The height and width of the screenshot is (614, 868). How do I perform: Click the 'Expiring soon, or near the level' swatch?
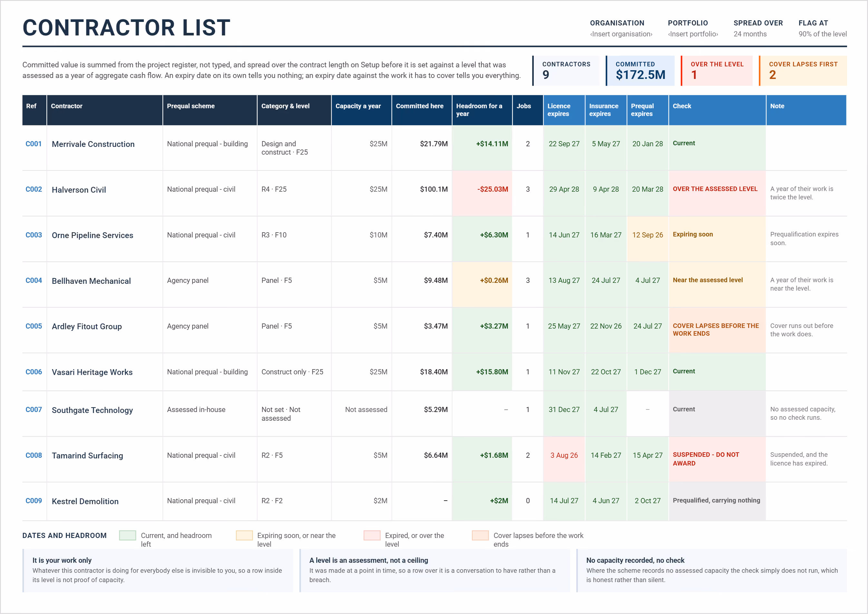point(244,535)
